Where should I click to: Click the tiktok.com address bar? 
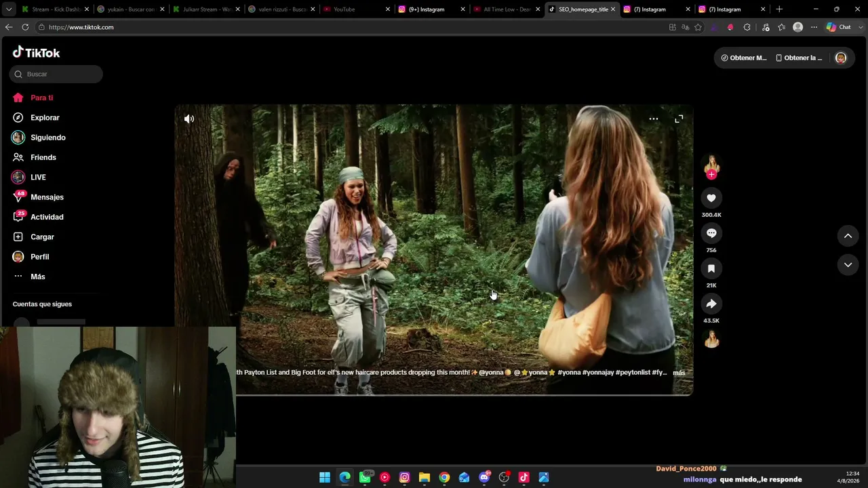click(x=349, y=27)
